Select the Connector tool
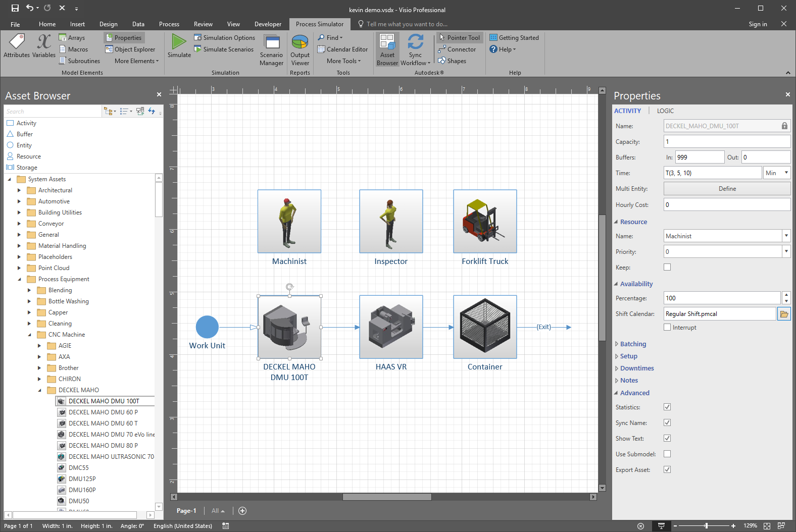The height and width of the screenshot is (532, 796). [x=457, y=49]
